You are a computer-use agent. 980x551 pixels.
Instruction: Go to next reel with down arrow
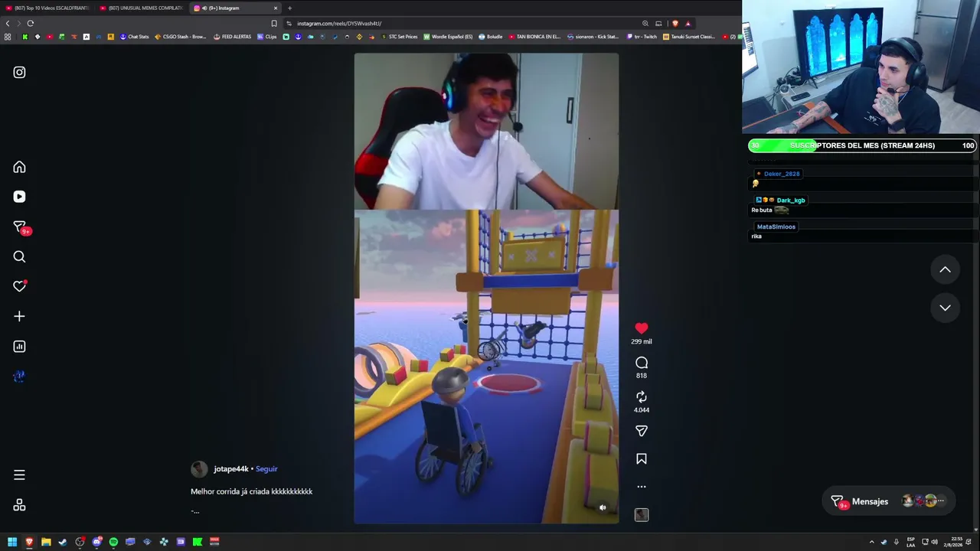coord(946,308)
